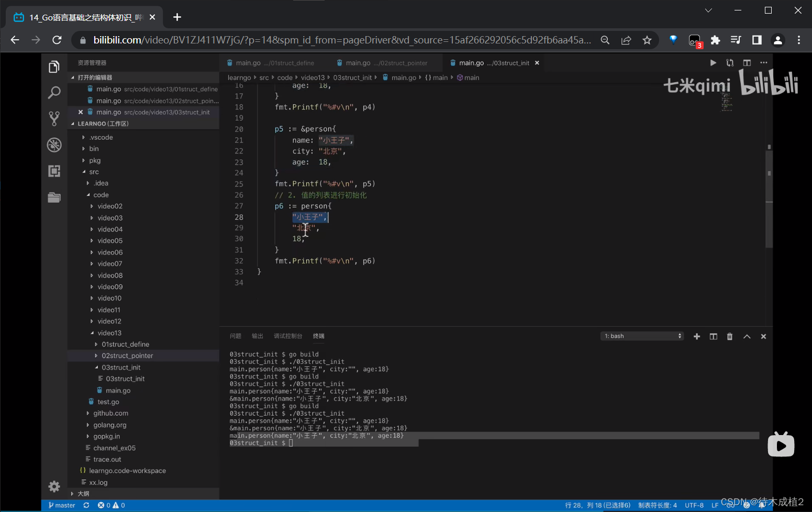Open the Problems panel tab
The height and width of the screenshot is (512, 812).
236,336
